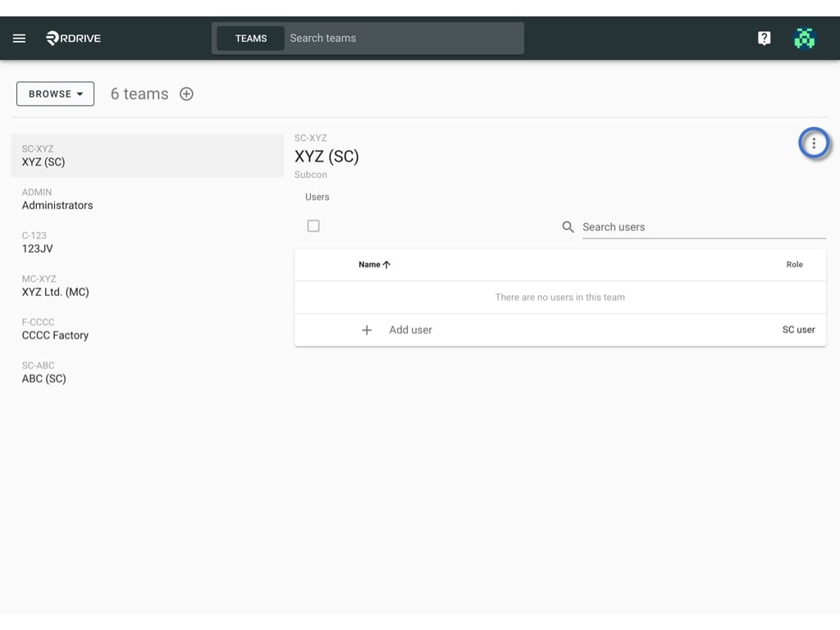Screen dimensions: 840x630
Task: Open the help question mark icon
Action: [x=764, y=38]
